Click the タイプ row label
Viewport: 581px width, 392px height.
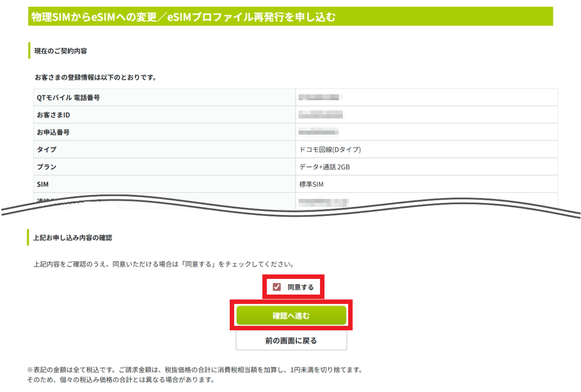pos(46,150)
